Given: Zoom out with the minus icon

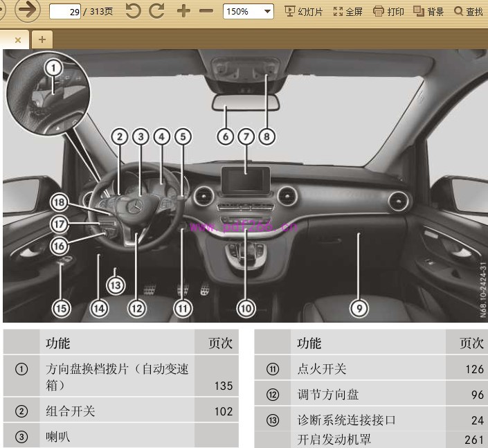Looking at the screenshot, I should point(206,11).
